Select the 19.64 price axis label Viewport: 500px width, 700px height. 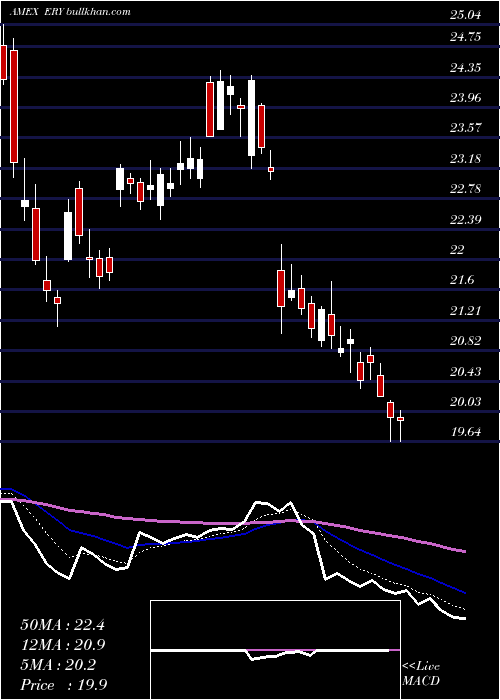(466, 432)
